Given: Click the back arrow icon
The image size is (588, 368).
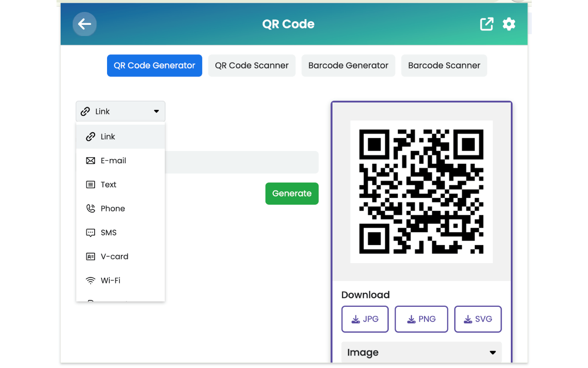Looking at the screenshot, I should pyautogui.click(x=85, y=24).
